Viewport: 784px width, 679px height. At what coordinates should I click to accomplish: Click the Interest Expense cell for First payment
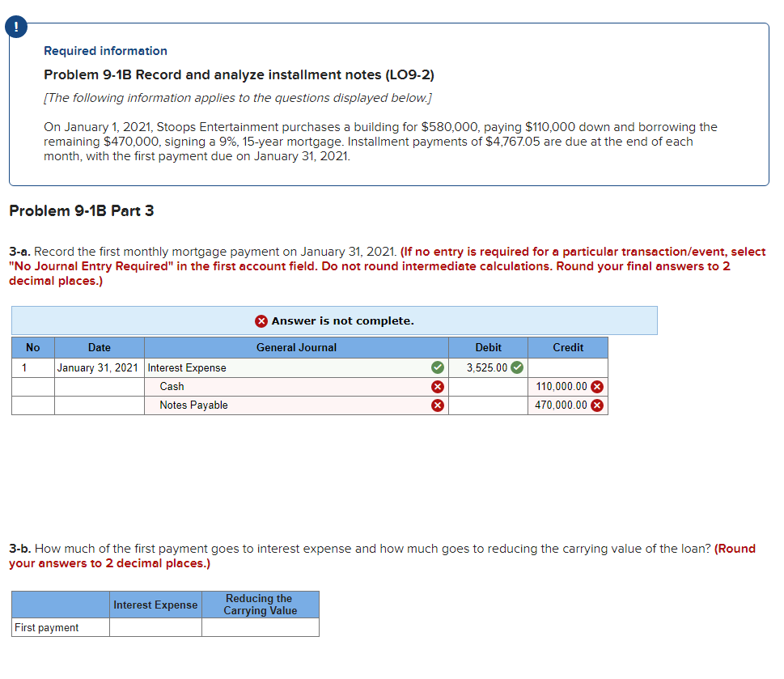(155, 627)
